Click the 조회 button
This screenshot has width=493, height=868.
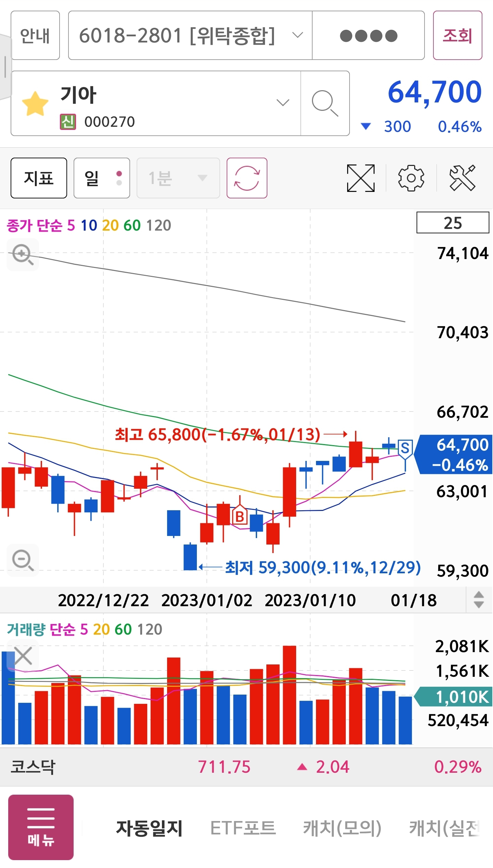pos(457,35)
